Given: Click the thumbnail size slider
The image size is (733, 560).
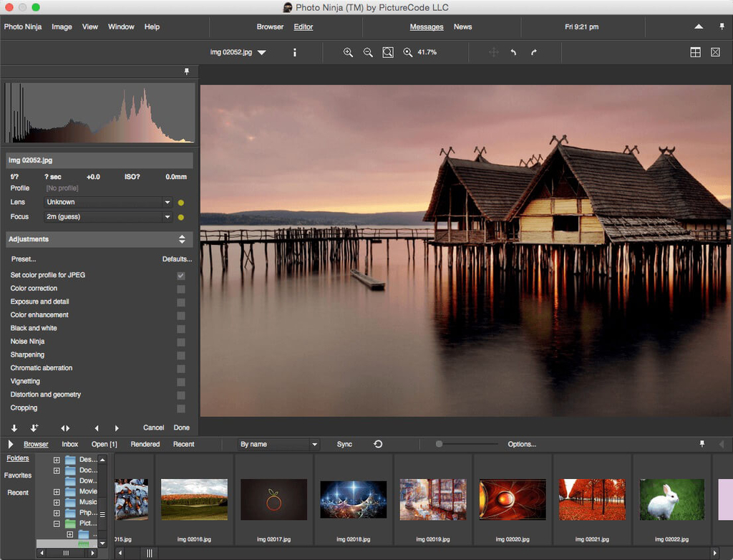Looking at the screenshot, I should [x=440, y=444].
